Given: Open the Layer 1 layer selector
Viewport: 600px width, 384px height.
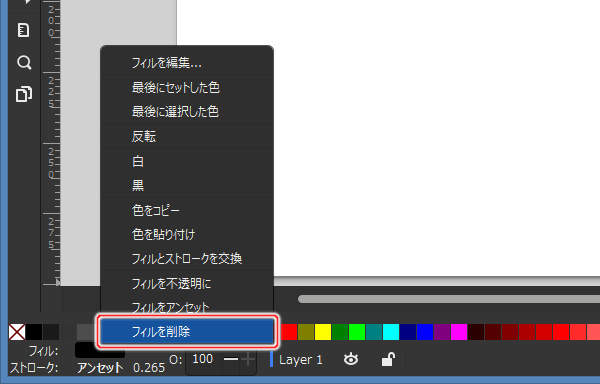Looking at the screenshot, I should pos(300,360).
